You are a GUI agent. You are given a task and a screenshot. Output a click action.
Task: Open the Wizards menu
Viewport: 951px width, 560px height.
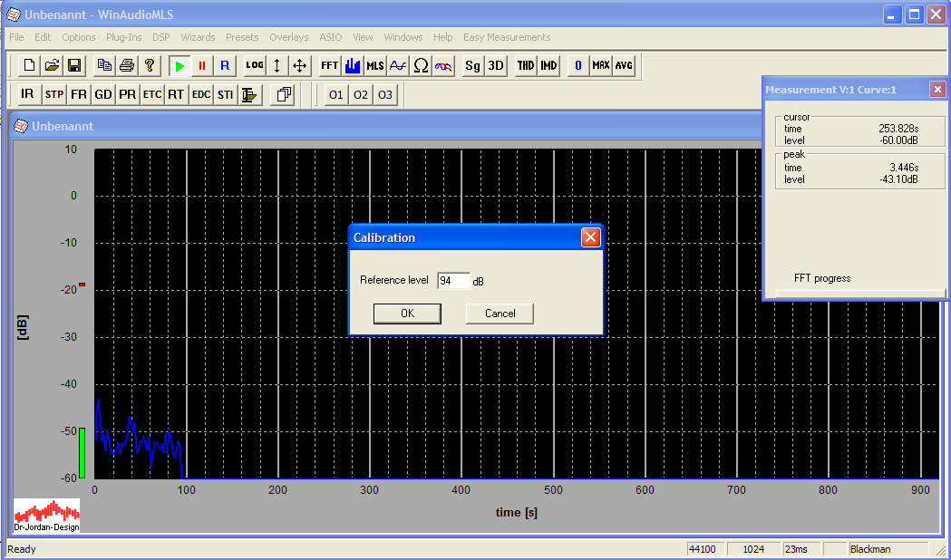(198, 37)
